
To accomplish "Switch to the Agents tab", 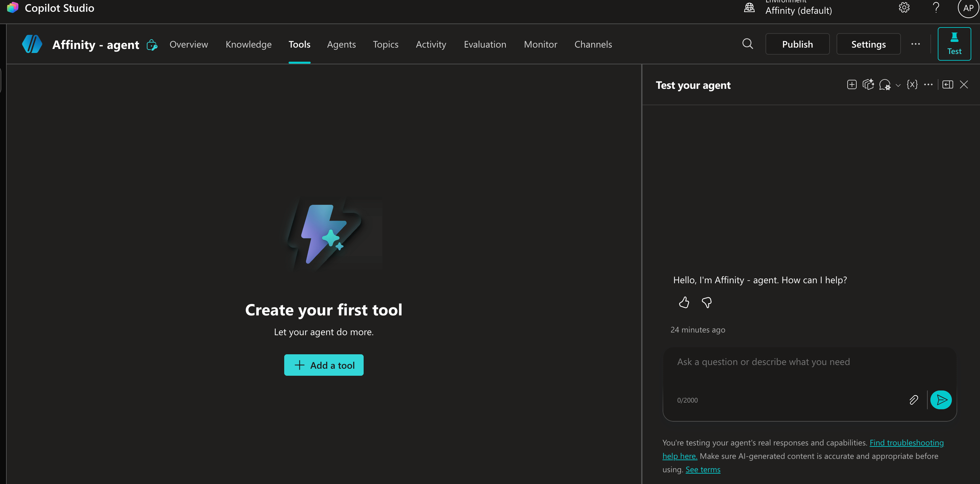I will 341,44.
